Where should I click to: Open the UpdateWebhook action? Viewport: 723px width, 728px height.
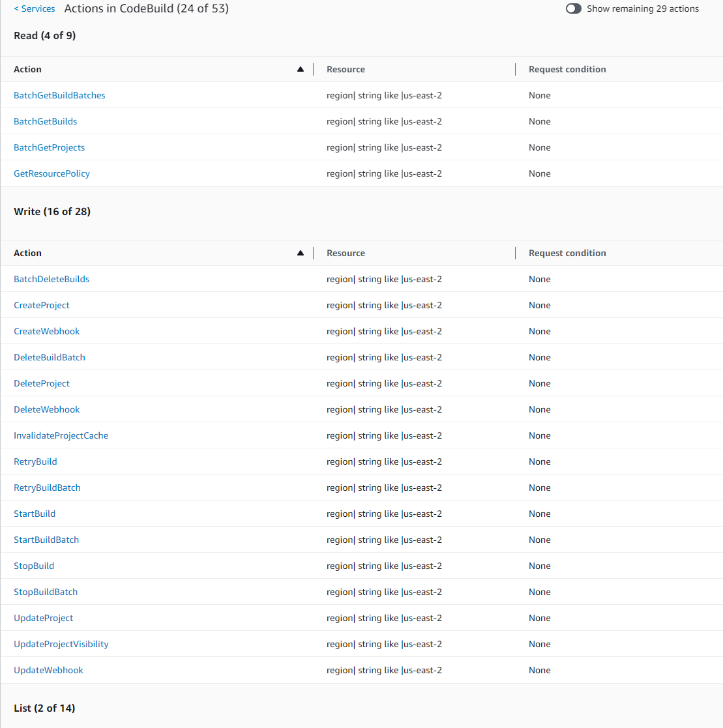(x=48, y=670)
